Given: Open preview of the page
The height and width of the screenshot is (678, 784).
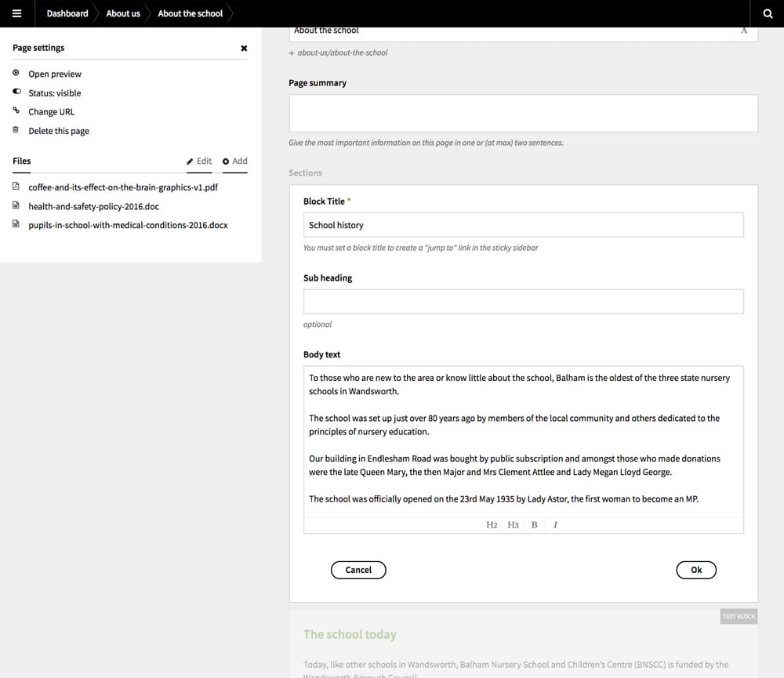Looking at the screenshot, I should [54, 74].
